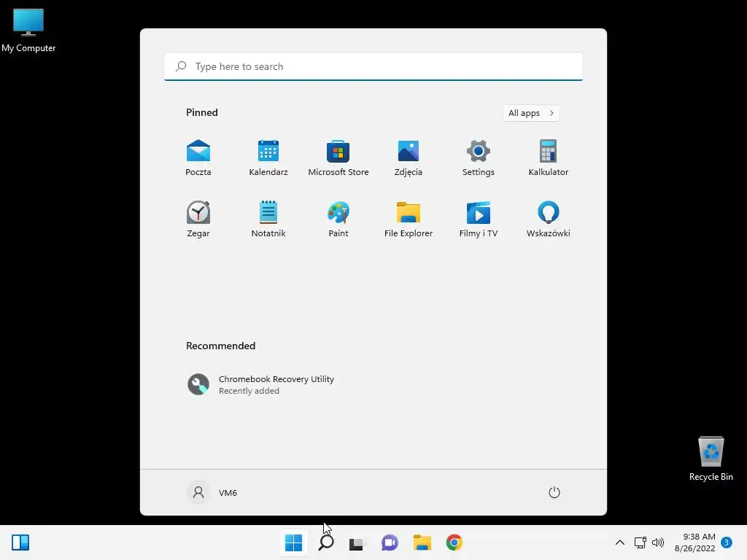747x560 pixels.
Task: Open Paint from pinned apps
Action: click(338, 219)
